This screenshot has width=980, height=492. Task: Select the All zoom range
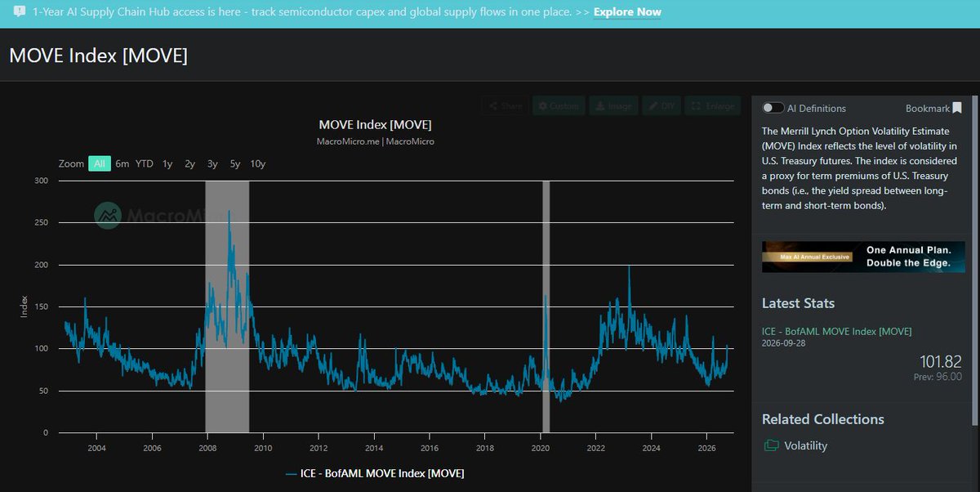100,163
